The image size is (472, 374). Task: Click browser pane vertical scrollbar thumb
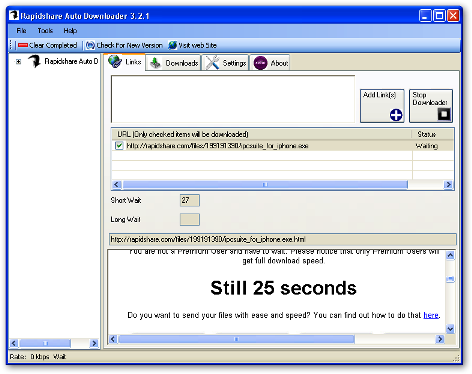click(x=450, y=279)
